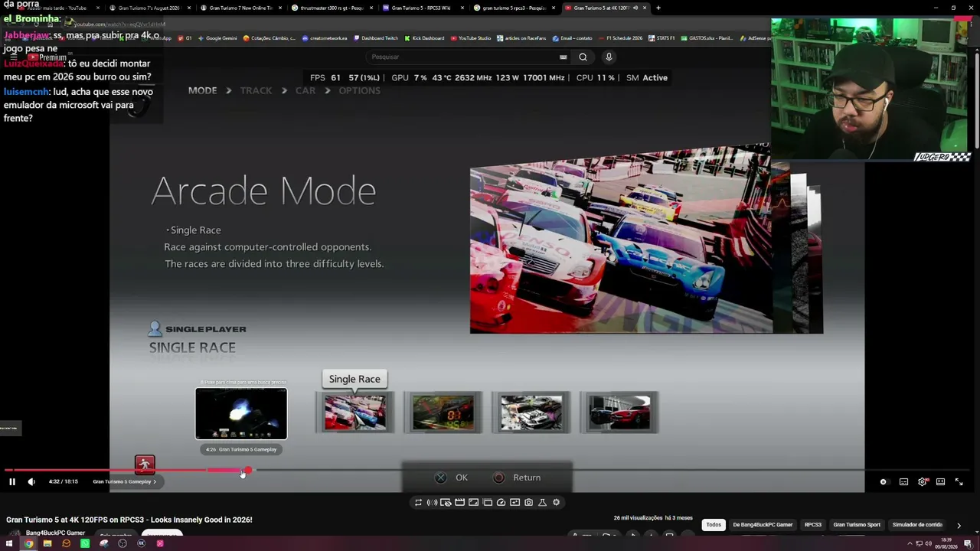Open the Dashboard Twitch bookmark
The width and height of the screenshot is (980, 551).
376,37
